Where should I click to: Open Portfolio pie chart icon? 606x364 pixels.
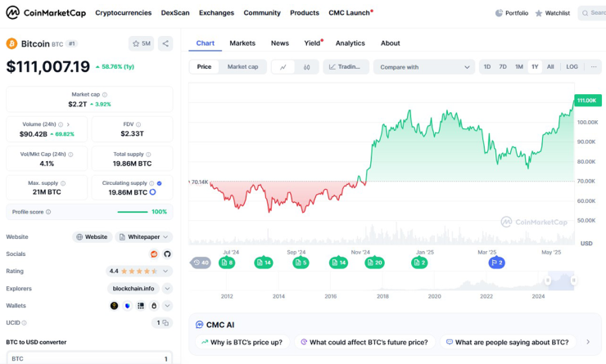499,13
